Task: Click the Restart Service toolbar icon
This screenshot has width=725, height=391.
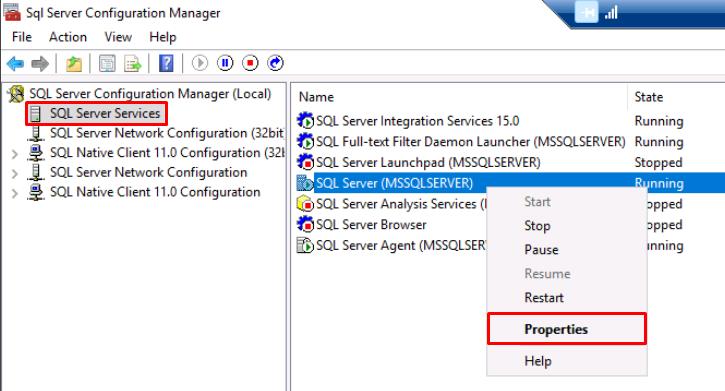Action: 275,63
